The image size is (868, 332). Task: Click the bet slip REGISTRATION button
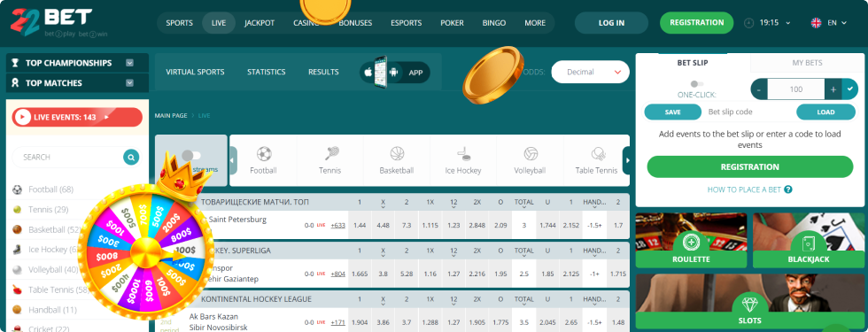[750, 166]
